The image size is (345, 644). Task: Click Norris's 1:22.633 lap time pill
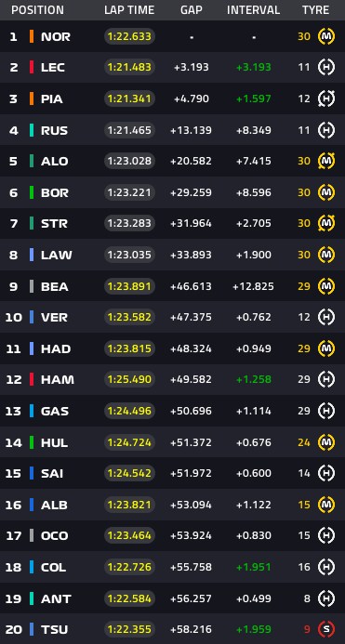click(129, 36)
